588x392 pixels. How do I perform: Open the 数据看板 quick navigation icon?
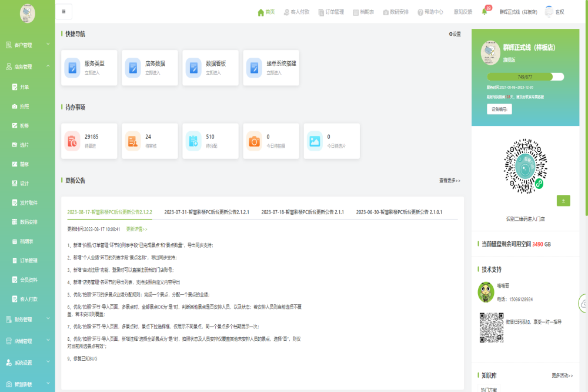pos(193,68)
